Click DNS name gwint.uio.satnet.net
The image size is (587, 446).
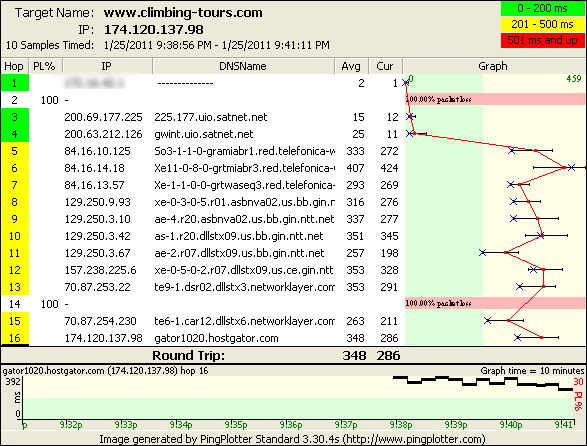coord(204,134)
